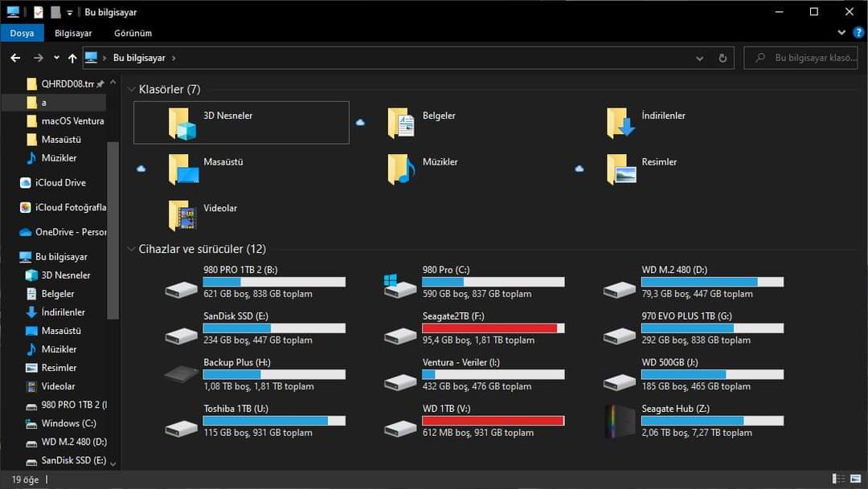Select the 980 PRO 1TB 2 (B:) drive icon
Image resolution: width=868 pixels, height=489 pixels.
pos(182,290)
